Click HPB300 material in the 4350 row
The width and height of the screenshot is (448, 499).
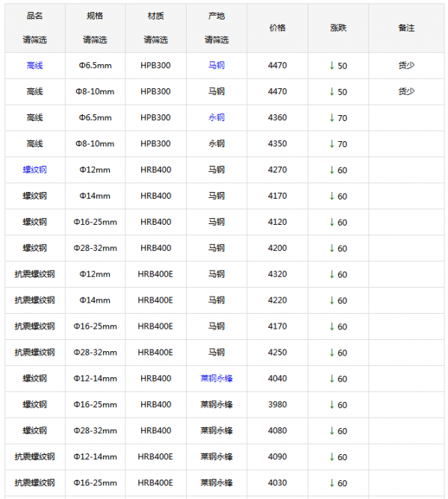tap(155, 144)
